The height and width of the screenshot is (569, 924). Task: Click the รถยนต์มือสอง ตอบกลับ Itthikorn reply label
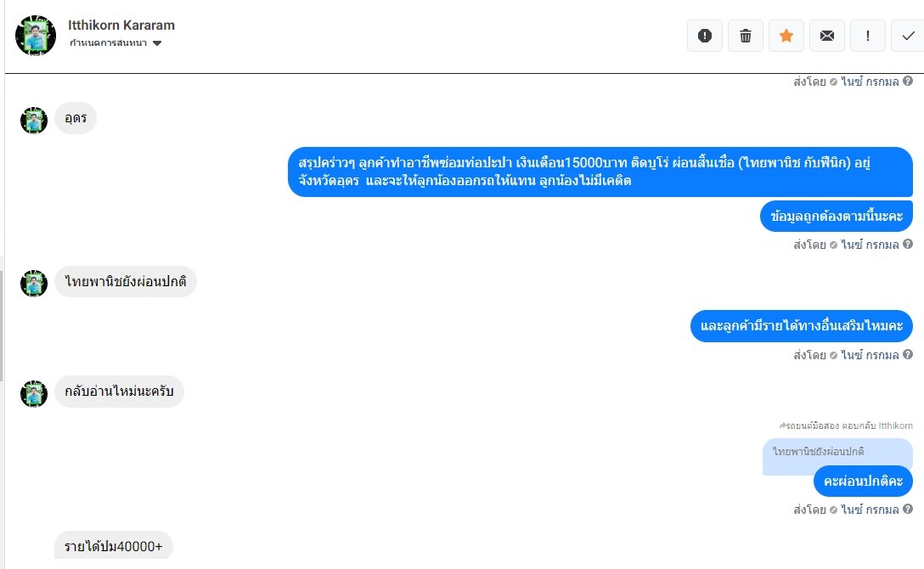[x=846, y=425]
